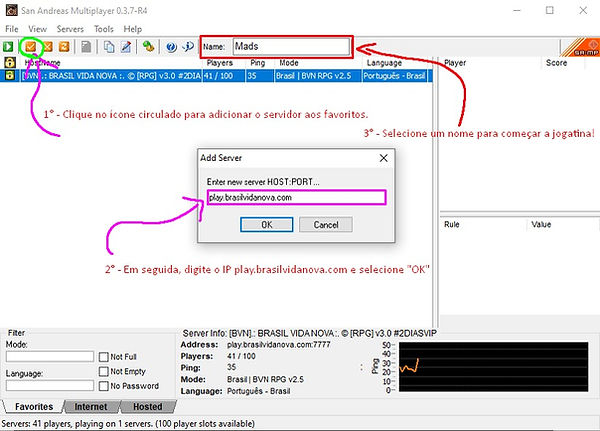Click the Value column header
The height and width of the screenshot is (431, 600).
pos(562,224)
